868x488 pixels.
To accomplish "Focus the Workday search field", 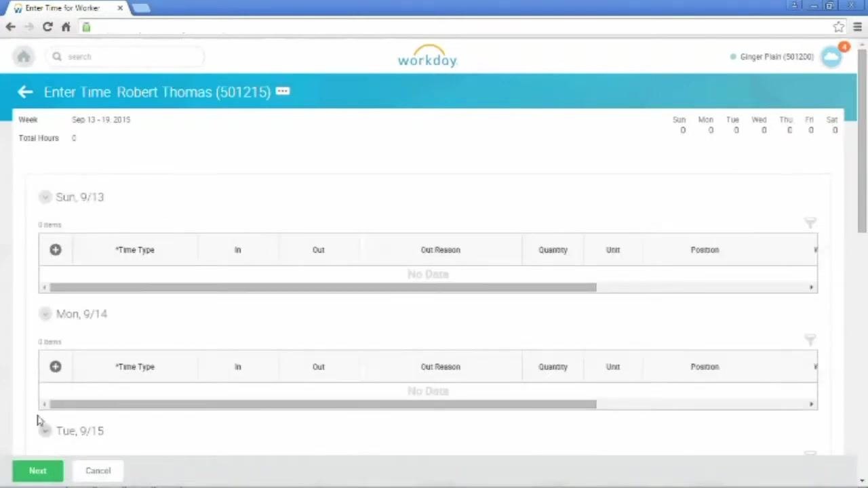I will (x=125, y=57).
